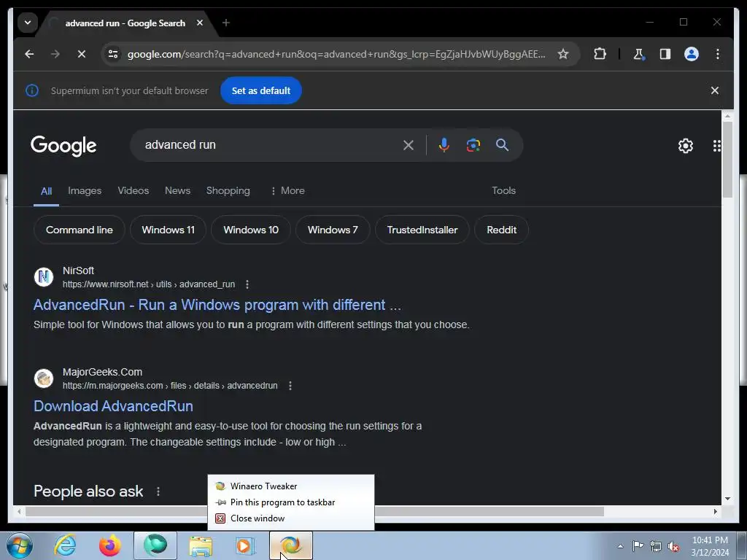Filter by Windows 11 chip
Viewport: 747px width, 560px height.
click(169, 230)
